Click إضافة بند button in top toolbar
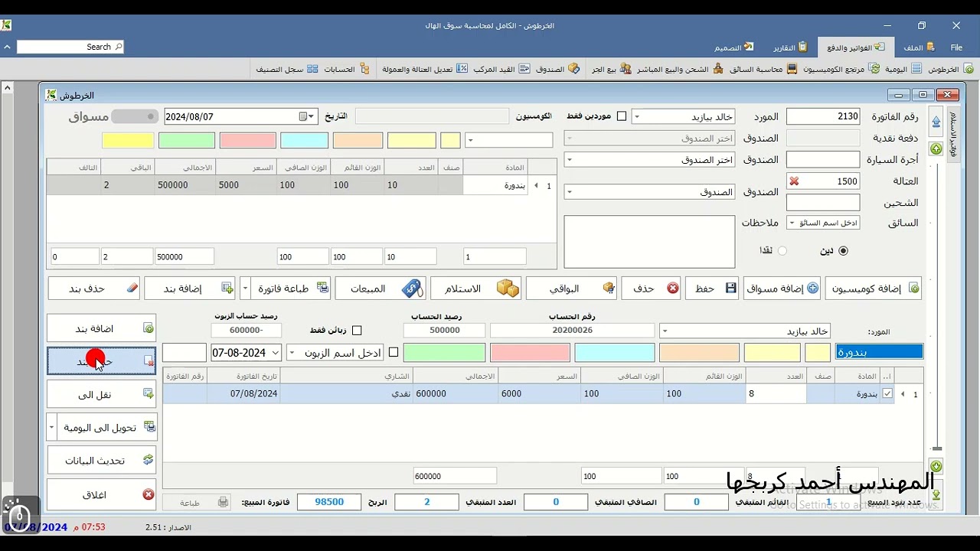This screenshot has height=551, width=980. tap(189, 289)
